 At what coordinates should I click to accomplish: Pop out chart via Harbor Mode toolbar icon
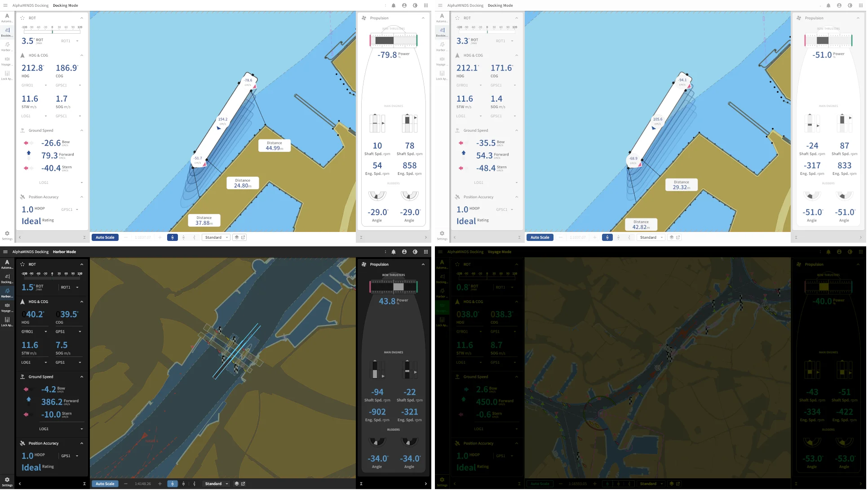(x=243, y=484)
